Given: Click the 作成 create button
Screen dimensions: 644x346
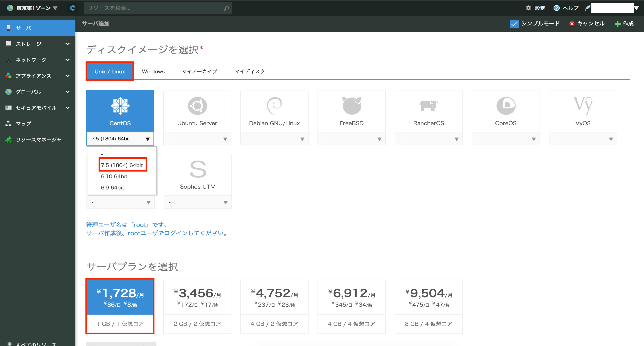Looking at the screenshot, I should coord(624,24).
